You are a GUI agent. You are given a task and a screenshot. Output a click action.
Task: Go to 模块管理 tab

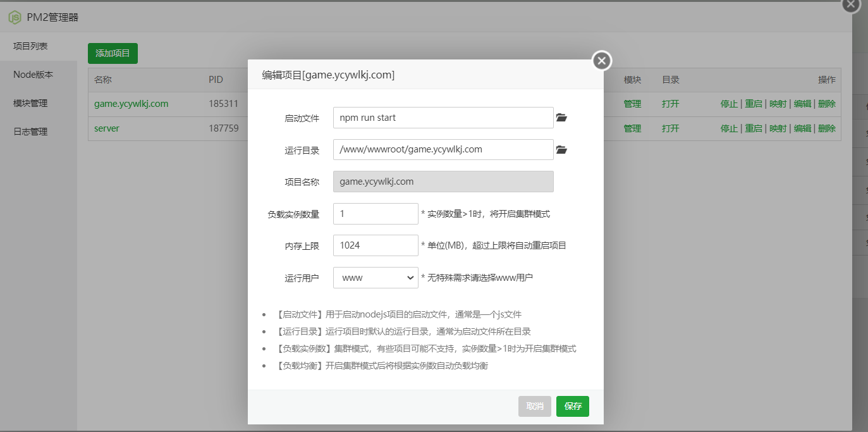(30, 103)
